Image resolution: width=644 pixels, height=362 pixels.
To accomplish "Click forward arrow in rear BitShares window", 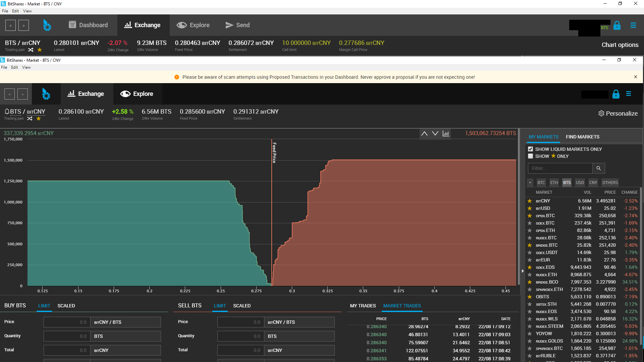I will coord(23,25).
